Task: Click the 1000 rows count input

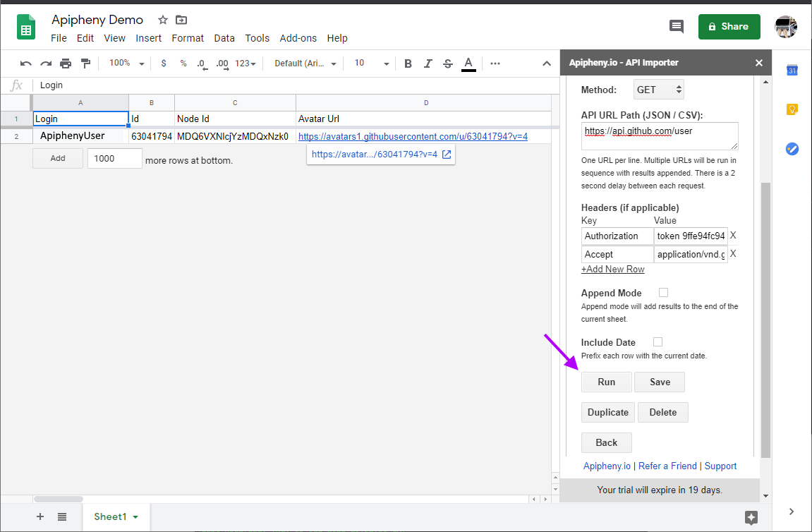Action: [x=114, y=159]
